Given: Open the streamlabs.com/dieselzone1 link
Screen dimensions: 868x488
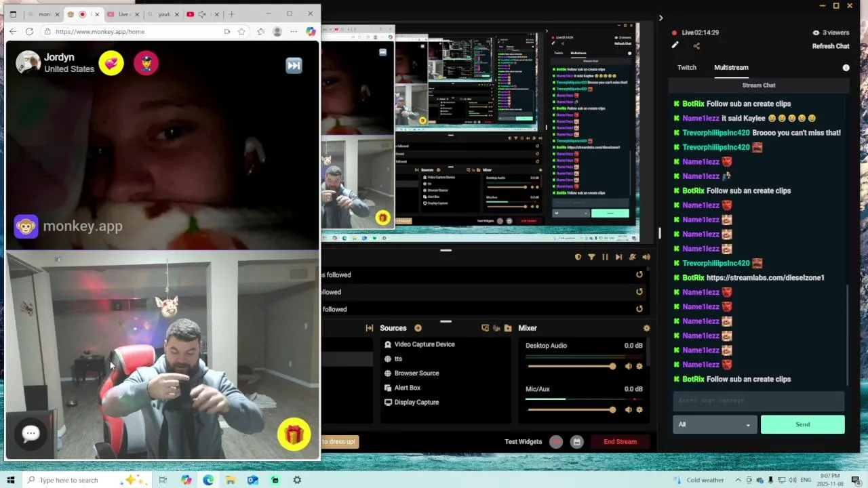Looking at the screenshot, I should click(x=765, y=278).
